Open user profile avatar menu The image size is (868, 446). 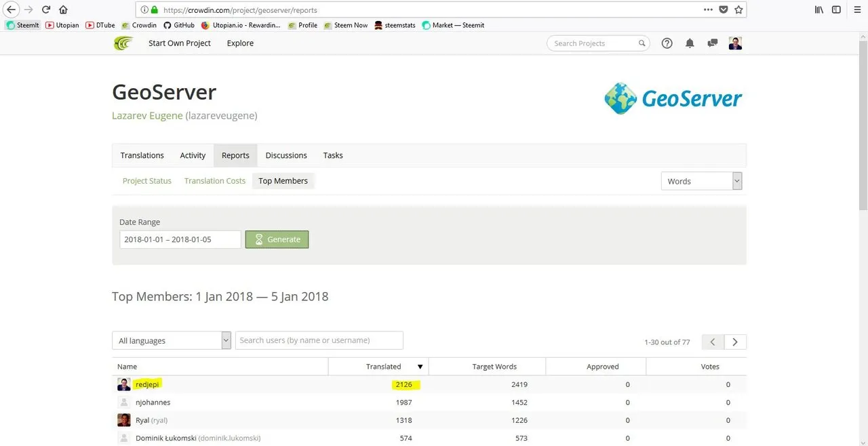pyautogui.click(x=736, y=43)
